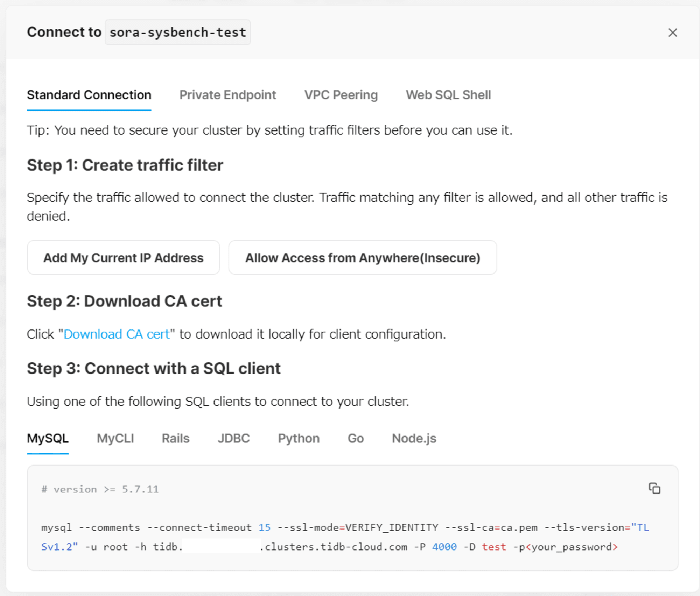Viewport: 700px width, 596px height.
Task: Click Allow Access from Anywhere(Insecure)
Action: tap(363, 258)
